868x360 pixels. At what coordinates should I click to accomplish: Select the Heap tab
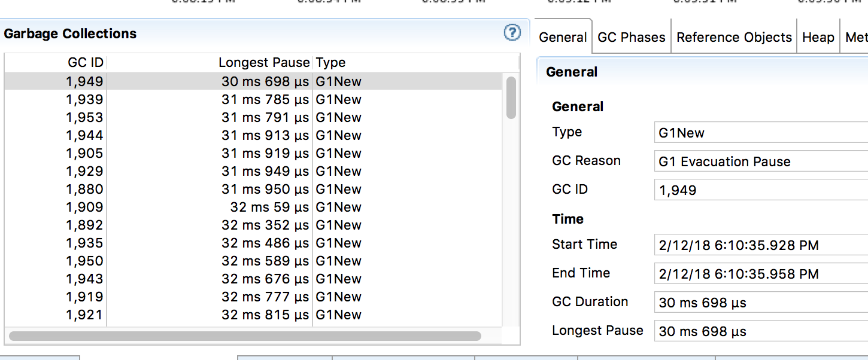(x=818, y=37)
